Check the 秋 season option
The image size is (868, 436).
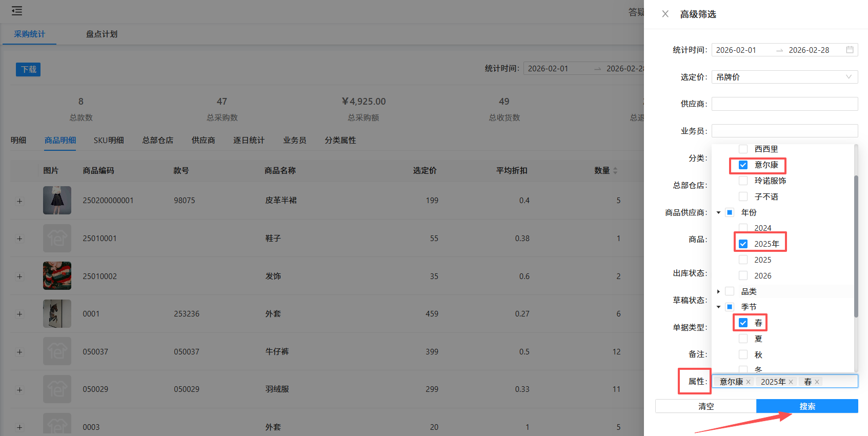[x=743, y=354]
